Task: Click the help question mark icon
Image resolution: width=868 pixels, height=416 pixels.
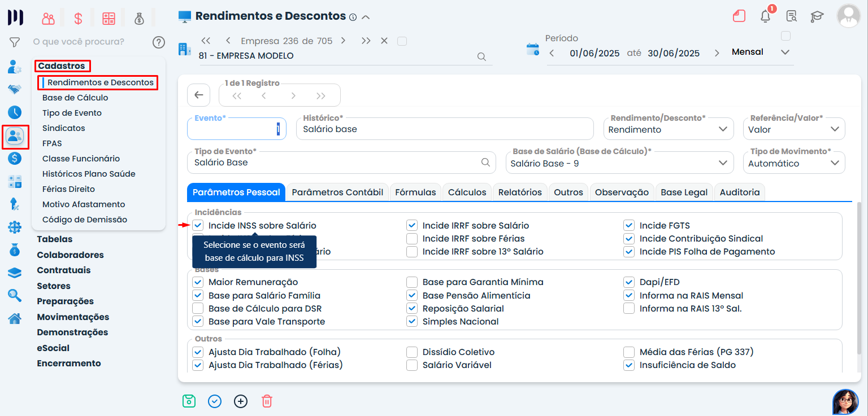Action: click(x=159, y=42)
